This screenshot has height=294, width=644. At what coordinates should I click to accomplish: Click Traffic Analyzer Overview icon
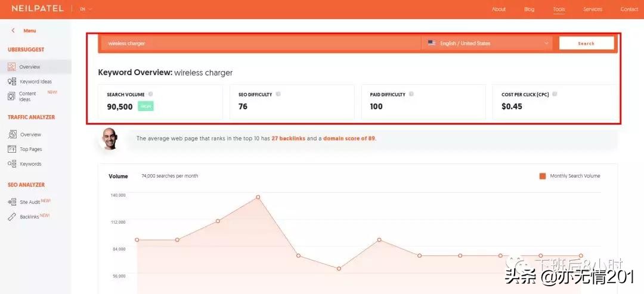[x=12, y=134]
